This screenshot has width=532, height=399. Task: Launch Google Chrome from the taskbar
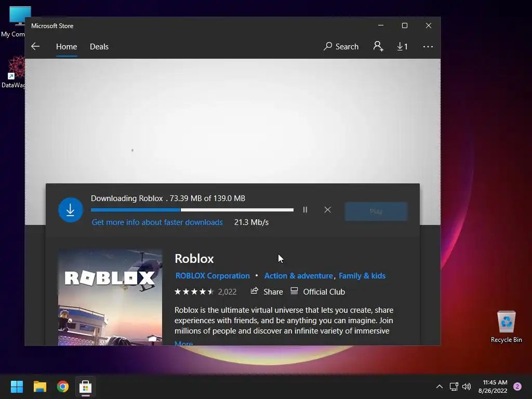63,387
